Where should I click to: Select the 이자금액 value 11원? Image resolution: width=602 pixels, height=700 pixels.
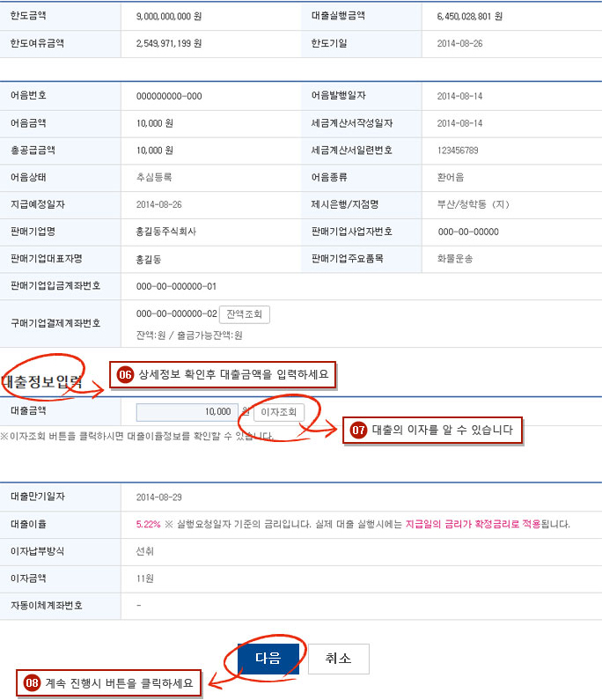[145, 578]
